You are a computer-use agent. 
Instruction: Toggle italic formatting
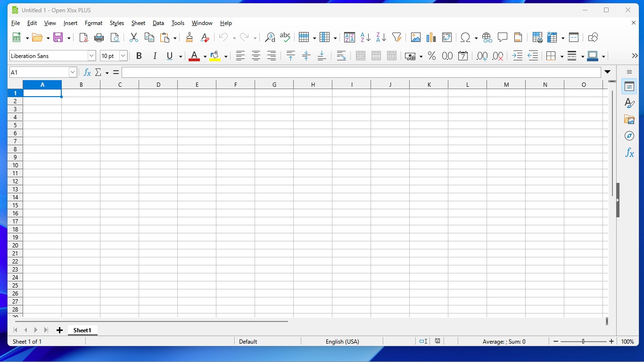(154, 56)
